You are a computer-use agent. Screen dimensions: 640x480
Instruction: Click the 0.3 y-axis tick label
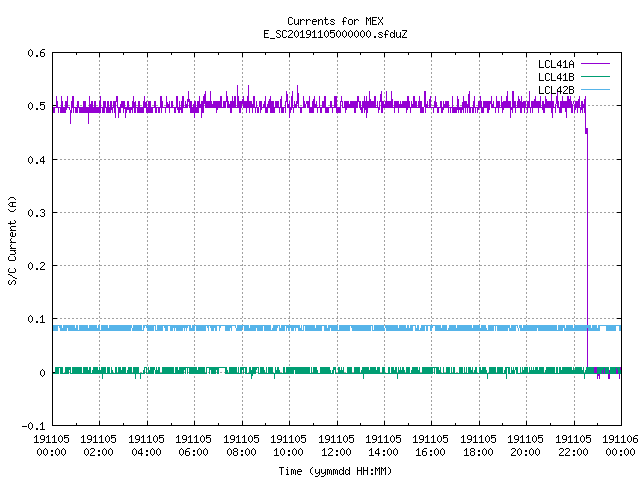[36, 213]
